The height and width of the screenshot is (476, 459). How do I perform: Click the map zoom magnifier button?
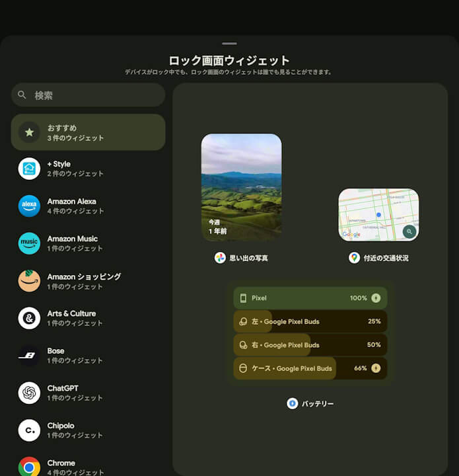(409, 231)
